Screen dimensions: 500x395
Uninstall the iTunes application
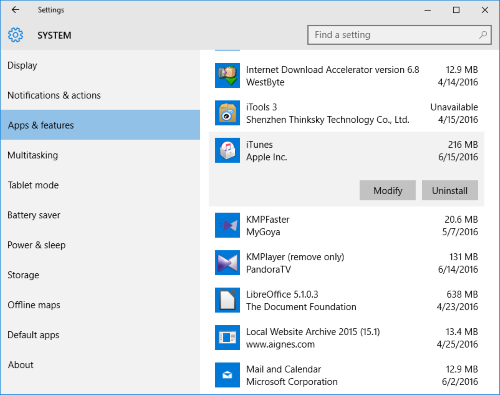(450, 190)
